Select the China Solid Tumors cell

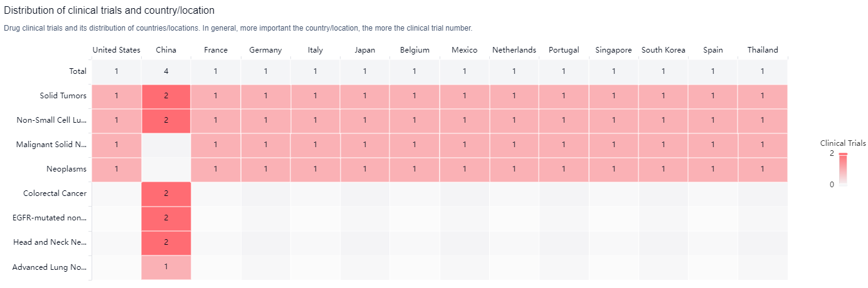coord(166,96)
